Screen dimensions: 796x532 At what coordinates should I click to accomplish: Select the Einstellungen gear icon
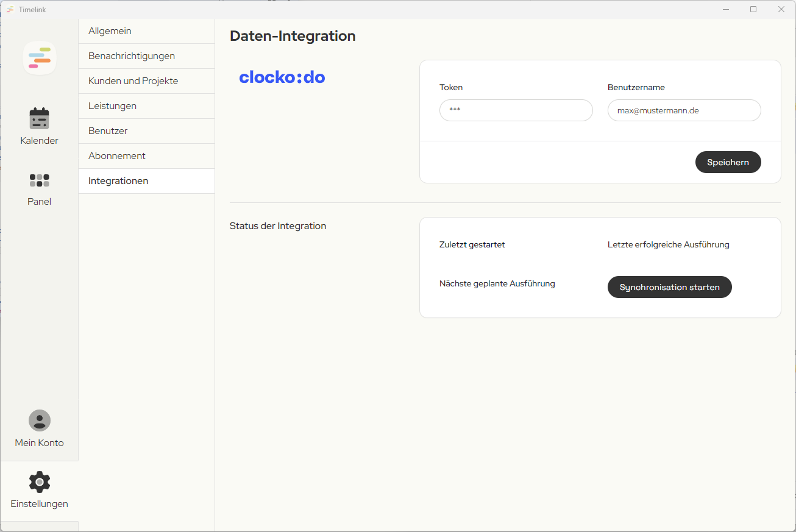point(40,482)
